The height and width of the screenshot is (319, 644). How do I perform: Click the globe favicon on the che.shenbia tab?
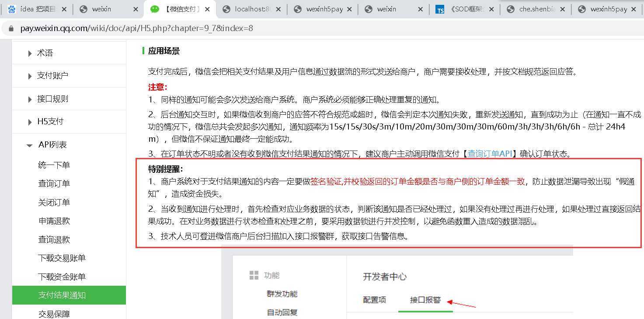click(x=511, y=9)
